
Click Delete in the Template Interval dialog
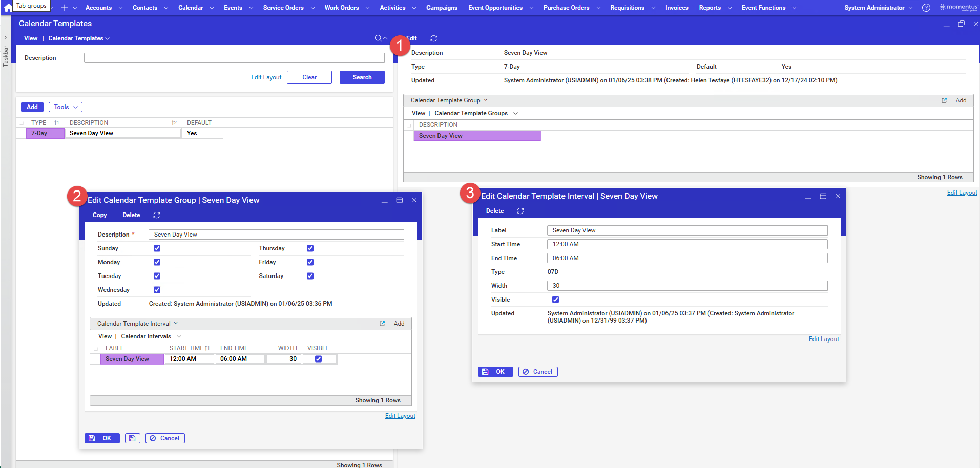[x=495, y=211]
